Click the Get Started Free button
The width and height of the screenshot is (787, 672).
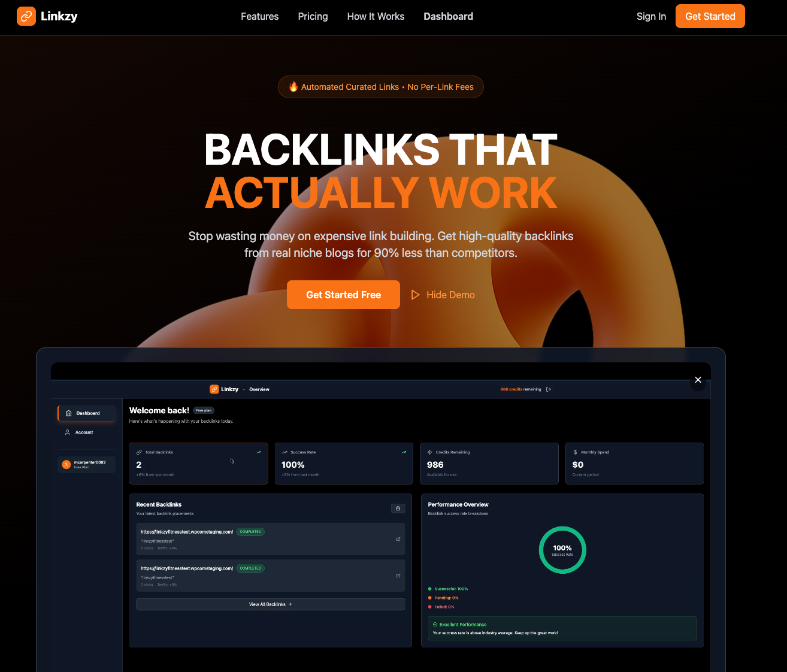click(x=343, y=295)
